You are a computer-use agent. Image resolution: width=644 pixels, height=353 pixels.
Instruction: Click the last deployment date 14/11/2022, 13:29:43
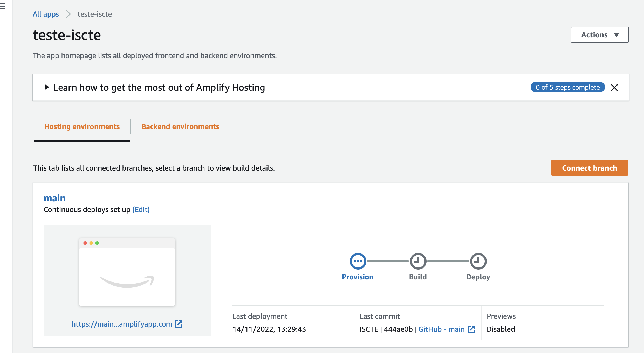(269, 329)
